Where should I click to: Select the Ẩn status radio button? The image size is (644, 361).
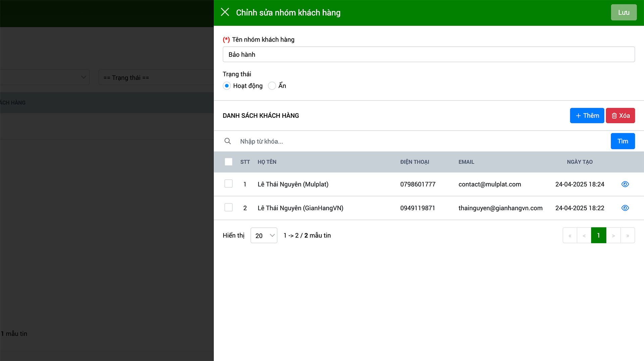[x=272, y=86]
